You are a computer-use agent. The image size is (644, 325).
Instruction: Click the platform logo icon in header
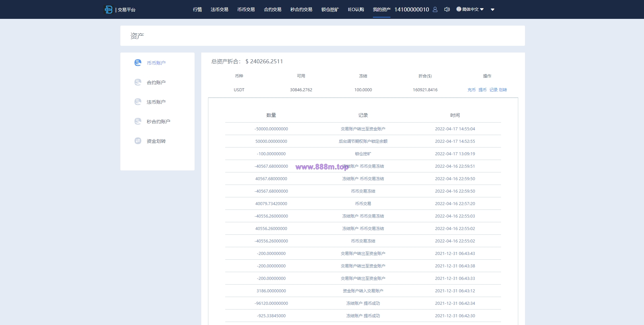109,9
